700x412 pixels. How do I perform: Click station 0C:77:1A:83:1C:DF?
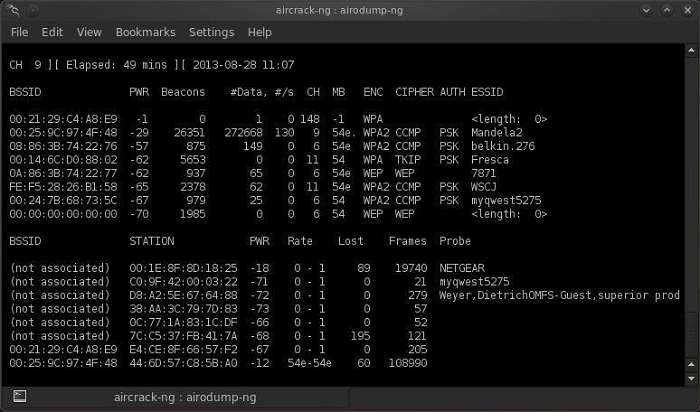[183, 322]
